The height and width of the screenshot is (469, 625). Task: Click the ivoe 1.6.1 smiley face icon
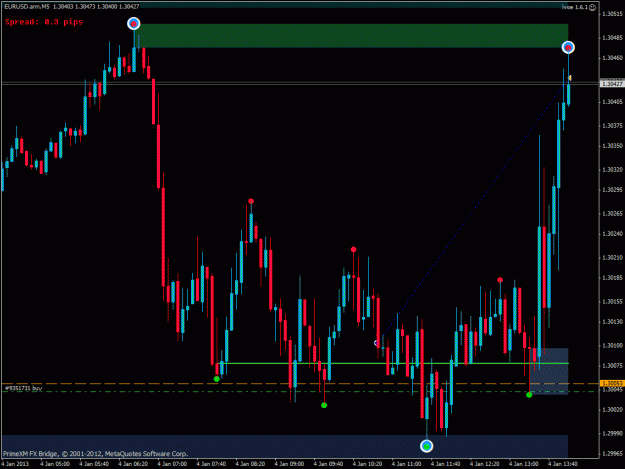tap(592, 7)
